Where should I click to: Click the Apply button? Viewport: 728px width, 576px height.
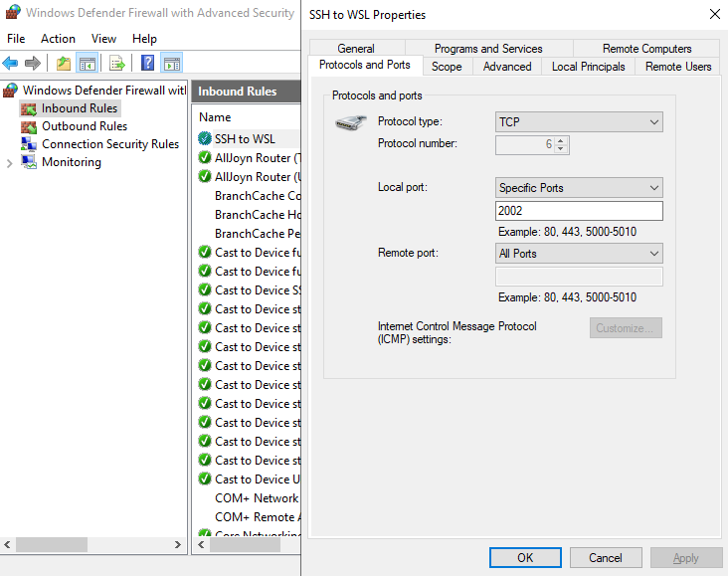686,557
